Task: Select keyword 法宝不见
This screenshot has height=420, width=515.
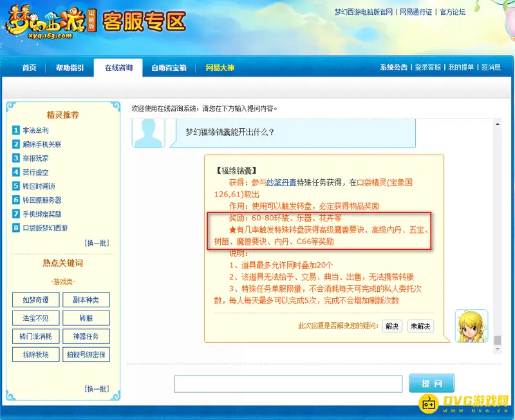Action: point(36,318)
